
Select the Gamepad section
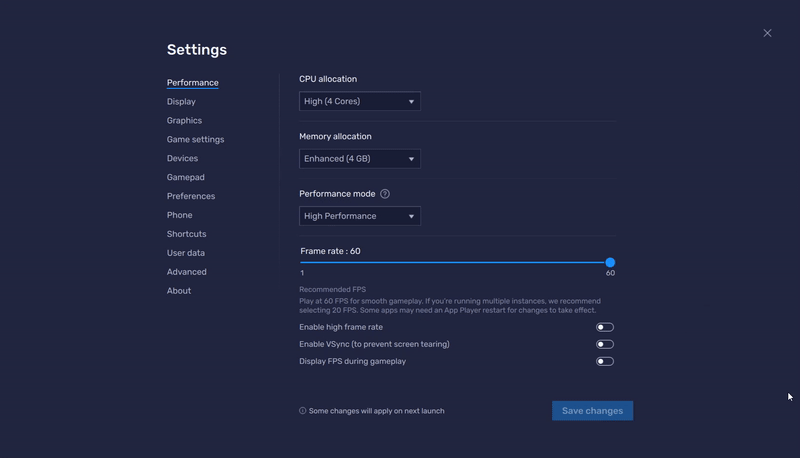pos(186,177)
